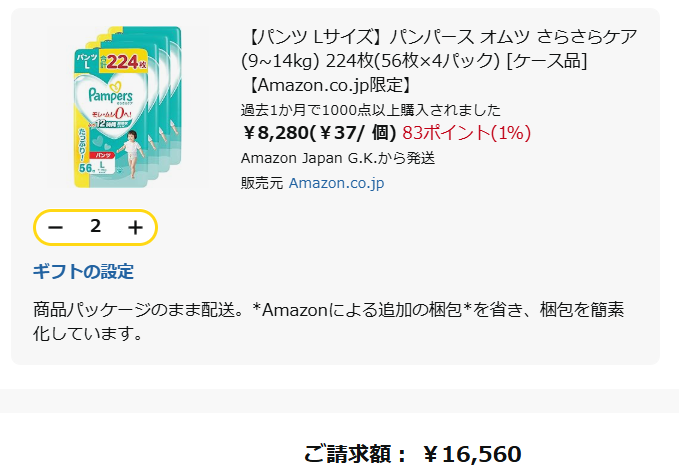679x466 pixels.
Task: Click the 販売元 label
Action: click(x=262, y=183)
